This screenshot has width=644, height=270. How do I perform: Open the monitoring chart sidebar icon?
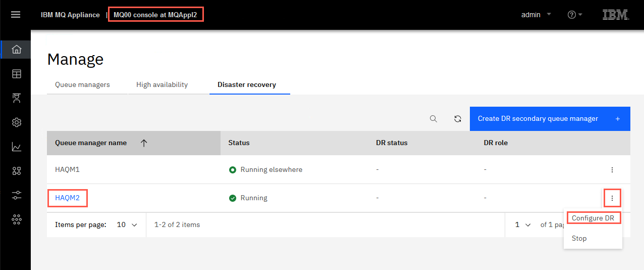pyautogui.click(x=17, y=147)
